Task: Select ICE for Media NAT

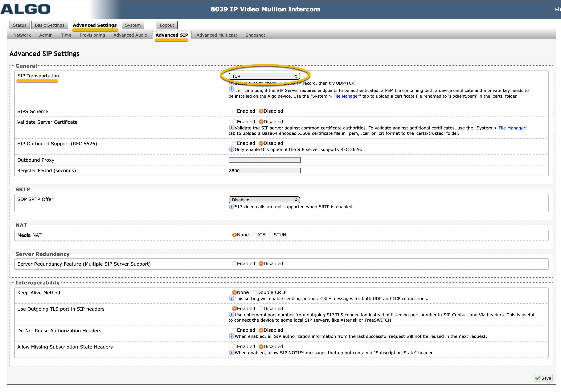Action: [255, 235]
